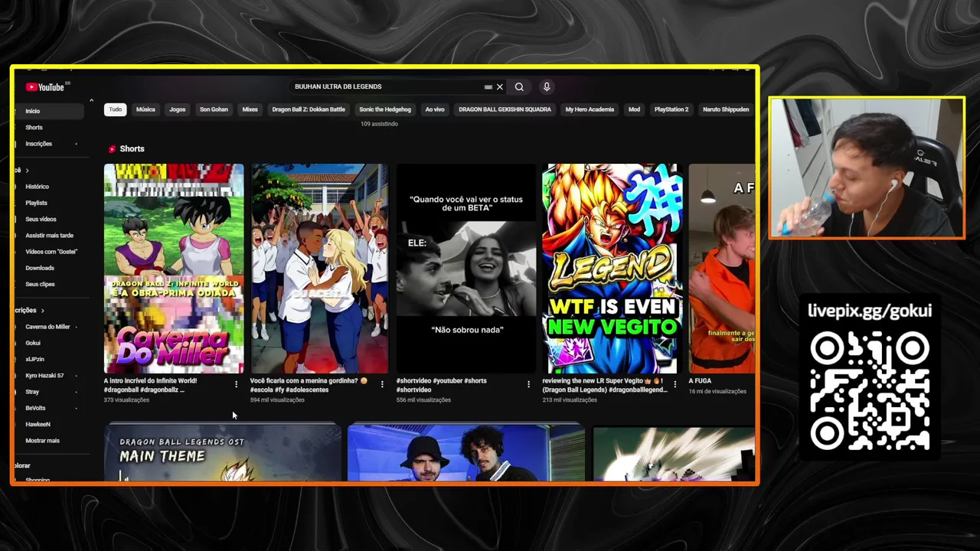Go to Início in the sidebar
The image size is (980, 551).
point(49,112)
